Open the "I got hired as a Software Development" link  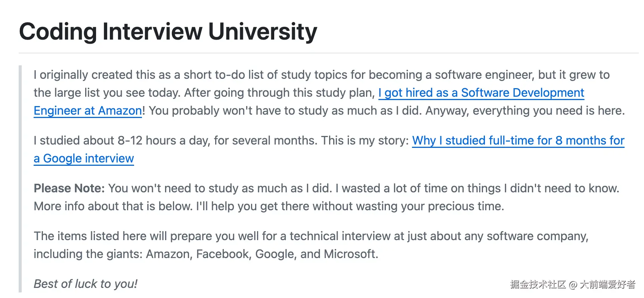pyautogui.click(x=481, y=93)
